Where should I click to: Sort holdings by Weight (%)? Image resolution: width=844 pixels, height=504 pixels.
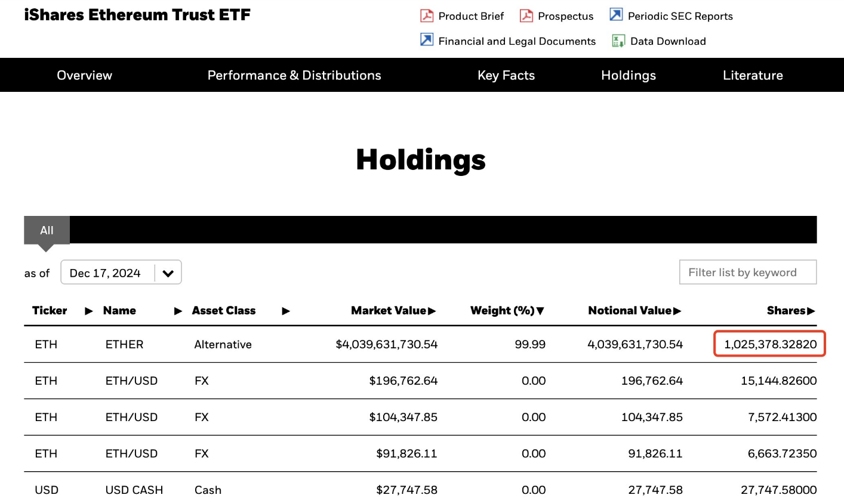click(x=507, y=311)
